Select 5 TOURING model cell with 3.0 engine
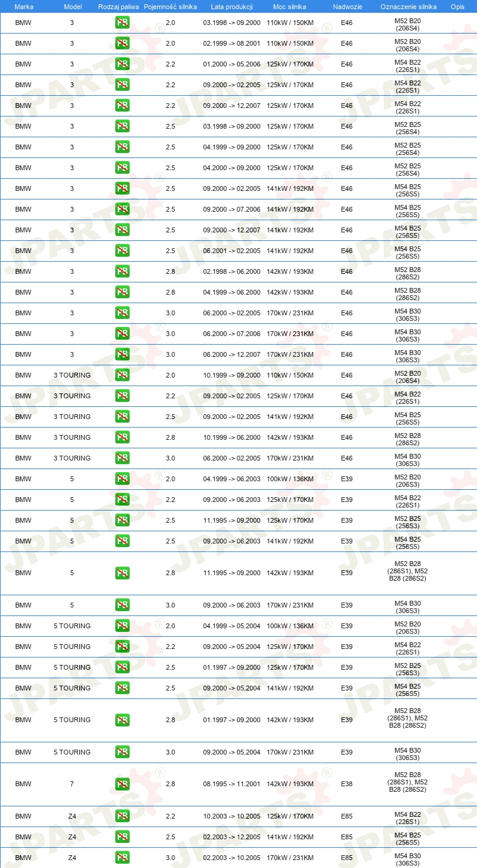Viewport: 477px width, 868px height. coord(72,752)
